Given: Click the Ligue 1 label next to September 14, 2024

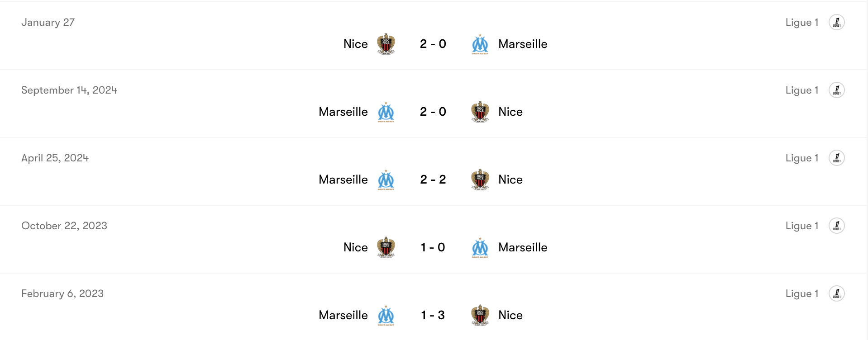Looking at the screenshot, I should point(802,90).
